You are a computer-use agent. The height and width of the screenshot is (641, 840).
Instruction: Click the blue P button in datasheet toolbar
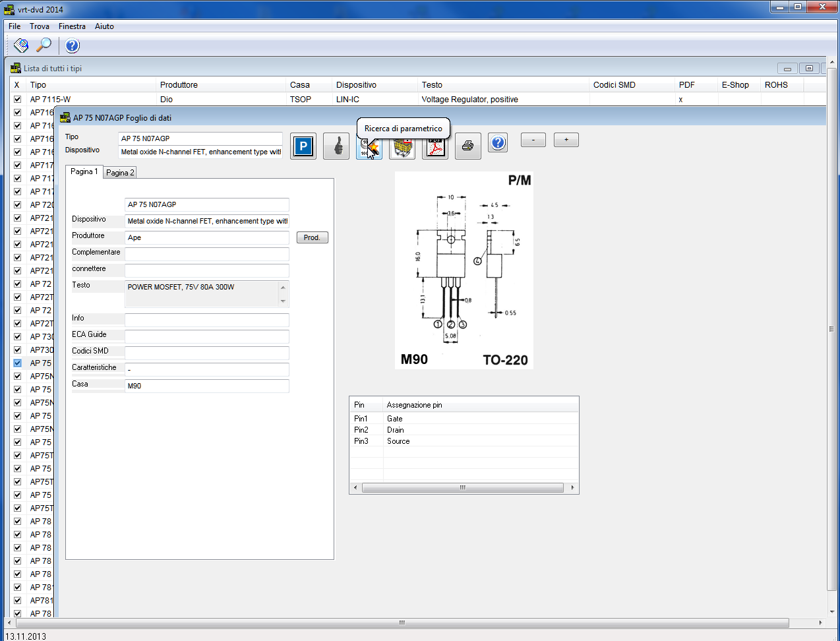click(x=303, y=146)
